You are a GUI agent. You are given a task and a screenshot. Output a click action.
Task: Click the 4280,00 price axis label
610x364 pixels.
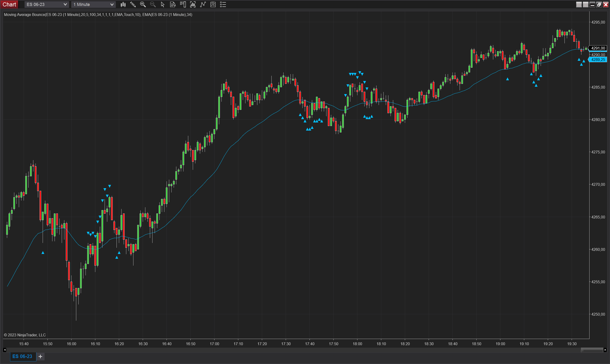pos(598,119)
